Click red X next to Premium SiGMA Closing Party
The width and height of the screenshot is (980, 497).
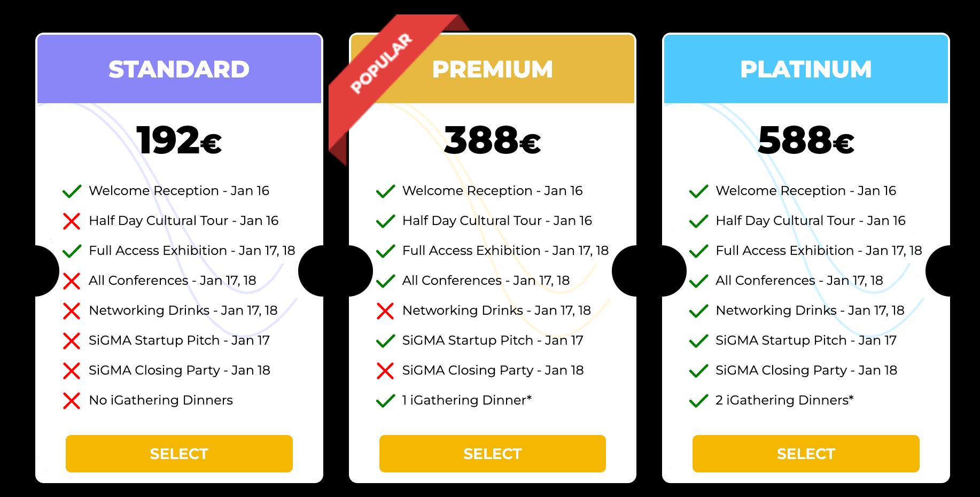pyautogui.click(x=385, y=371)
